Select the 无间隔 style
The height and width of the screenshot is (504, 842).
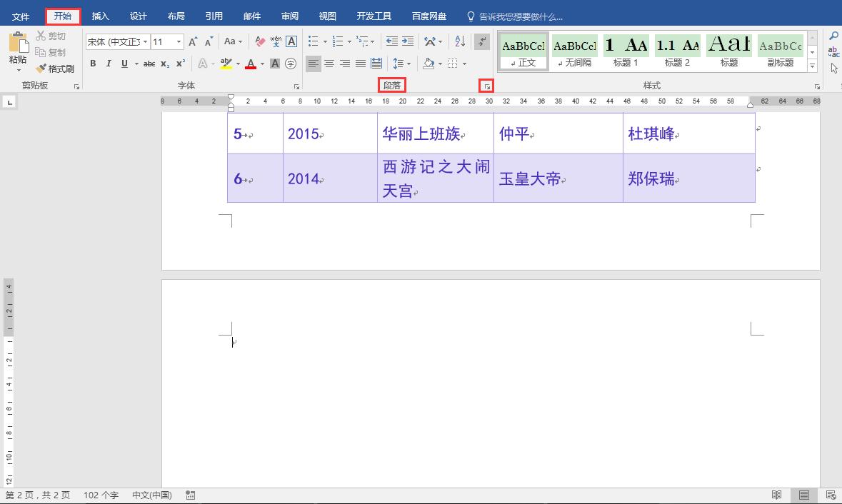575,49
